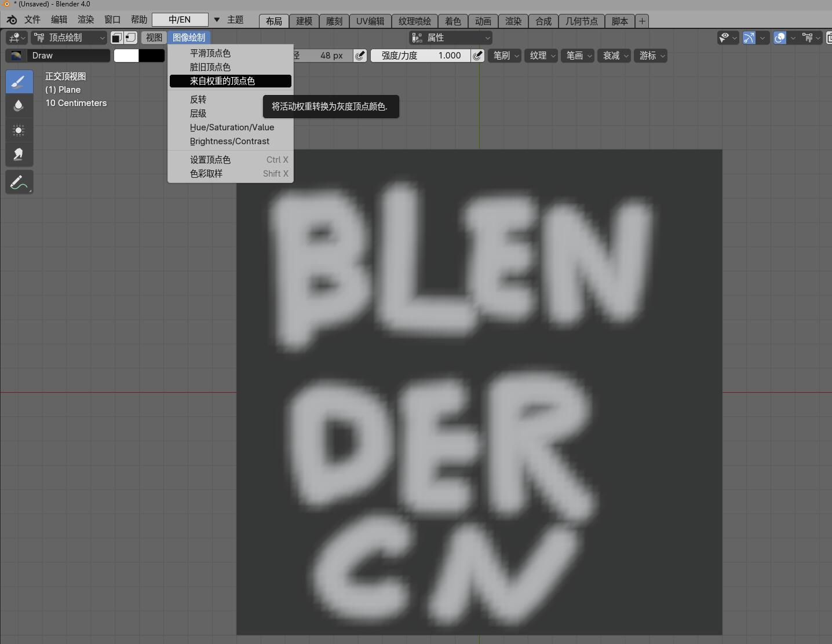Switch to the 着色 workspace tab
The height and width of the screenshot is (644, 832).
(453, 21)
